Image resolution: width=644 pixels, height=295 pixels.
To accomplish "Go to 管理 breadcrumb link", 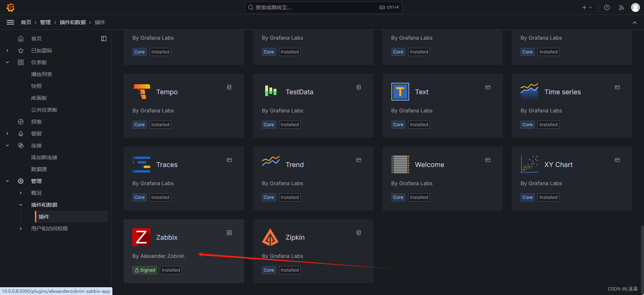I will pos(45,22).
